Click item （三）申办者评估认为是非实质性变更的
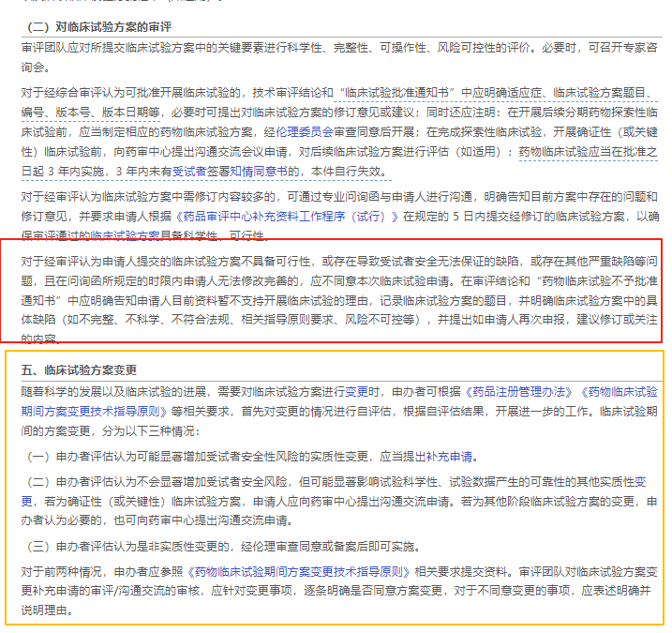This screenshot has height=633, width=672. point(222,547)
